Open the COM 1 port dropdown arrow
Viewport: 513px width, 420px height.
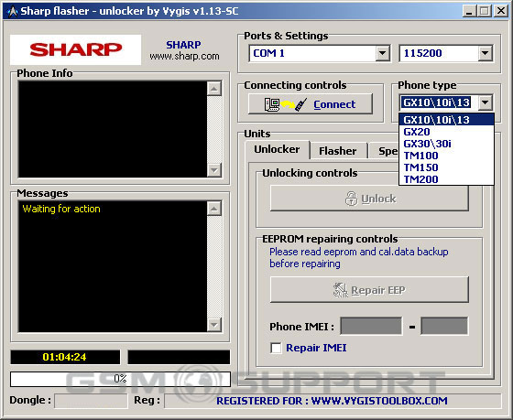382,53
